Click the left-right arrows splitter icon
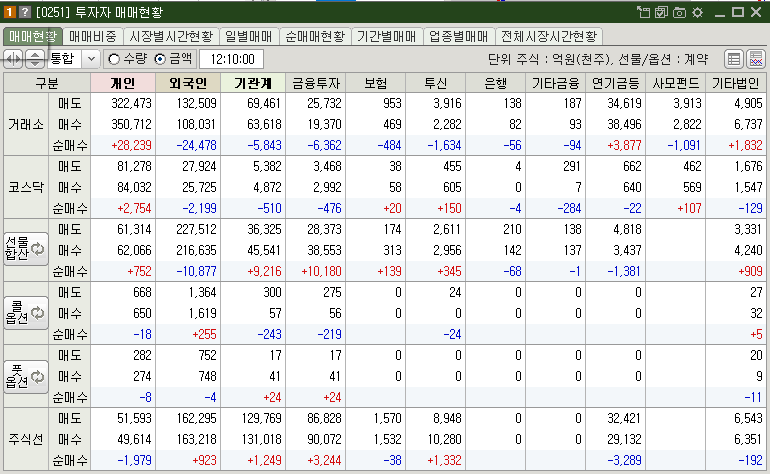 click(x=14, y=59)
